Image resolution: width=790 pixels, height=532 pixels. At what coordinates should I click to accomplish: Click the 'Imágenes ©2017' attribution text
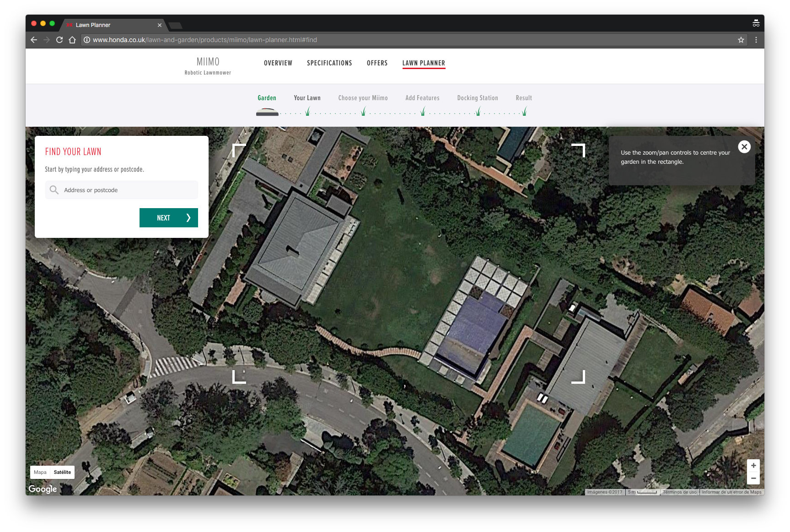[605, 492]
